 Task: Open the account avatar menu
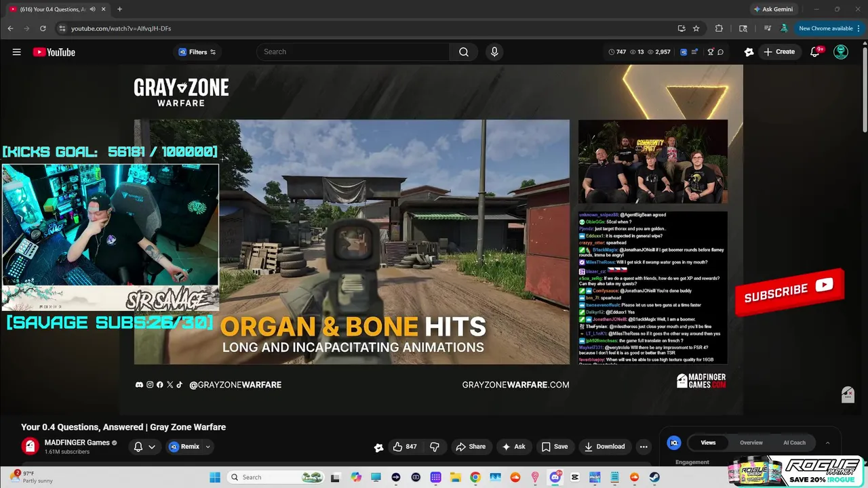[x=841, y=52]
